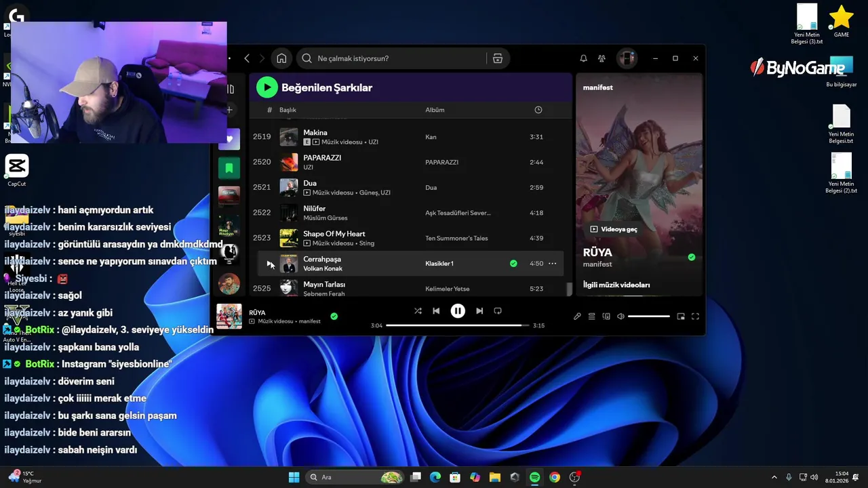
Task: Navigate forward in Spotify
Action: (262, 58)
